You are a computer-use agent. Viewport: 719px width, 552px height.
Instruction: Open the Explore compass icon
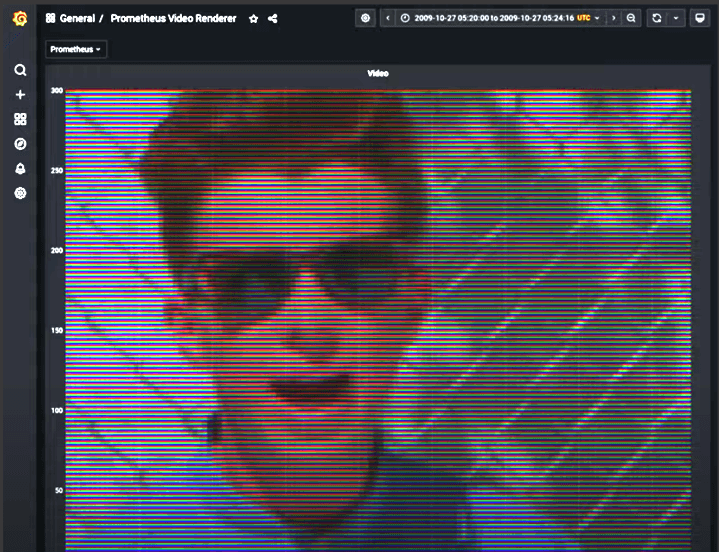pos(20,144)
